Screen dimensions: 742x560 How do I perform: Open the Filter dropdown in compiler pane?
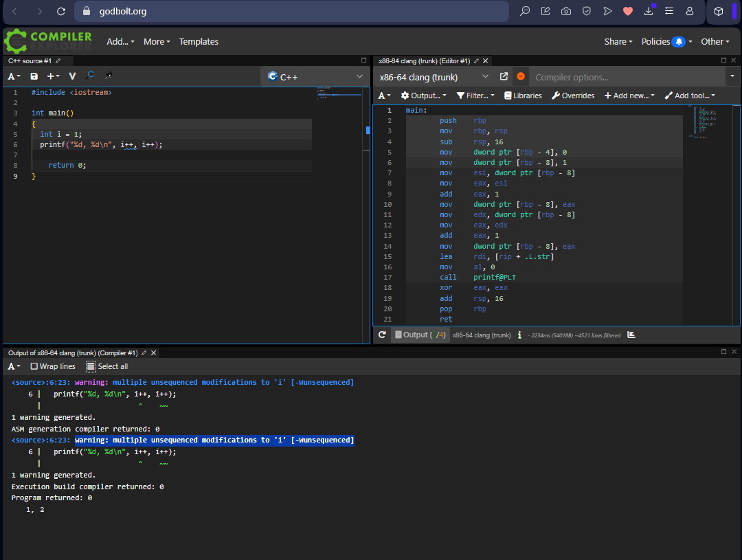tap(474, 96)
